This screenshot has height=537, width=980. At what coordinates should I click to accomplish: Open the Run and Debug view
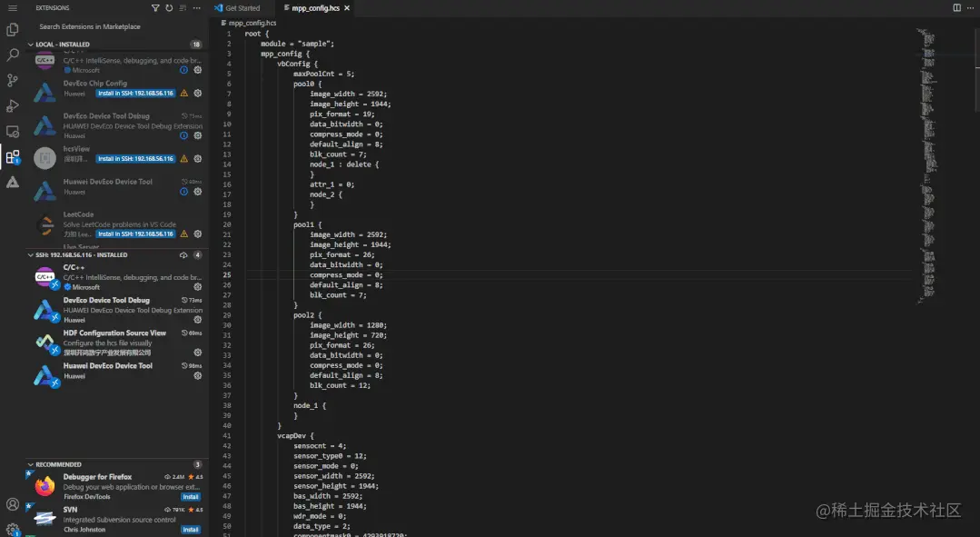coord(13,105)
